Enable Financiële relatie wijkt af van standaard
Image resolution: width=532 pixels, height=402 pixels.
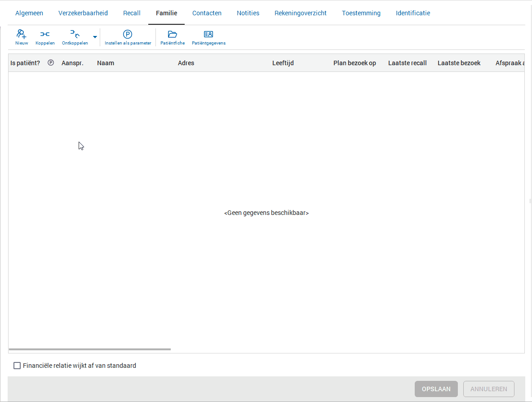(17, 366)
